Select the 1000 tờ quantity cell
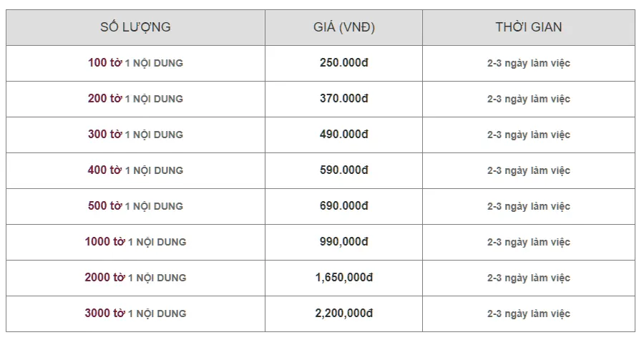 click(x=135, y=242)
